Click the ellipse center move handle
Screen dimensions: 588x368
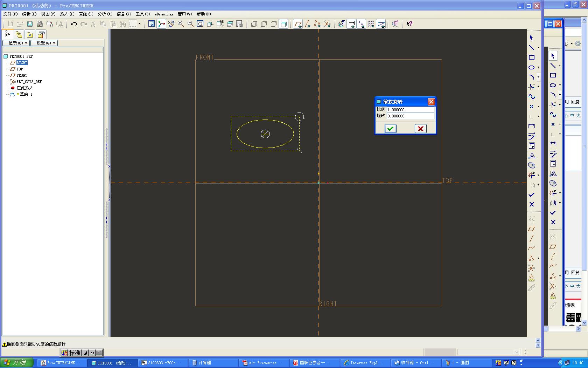click(x=265, y=134)
